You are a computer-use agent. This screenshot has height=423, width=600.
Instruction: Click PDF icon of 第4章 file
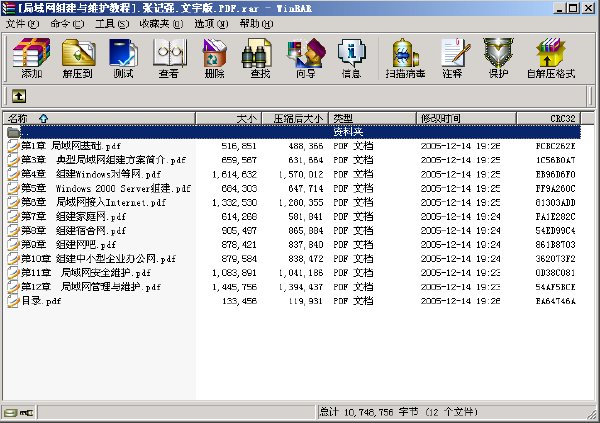click(x=13, y=174)
